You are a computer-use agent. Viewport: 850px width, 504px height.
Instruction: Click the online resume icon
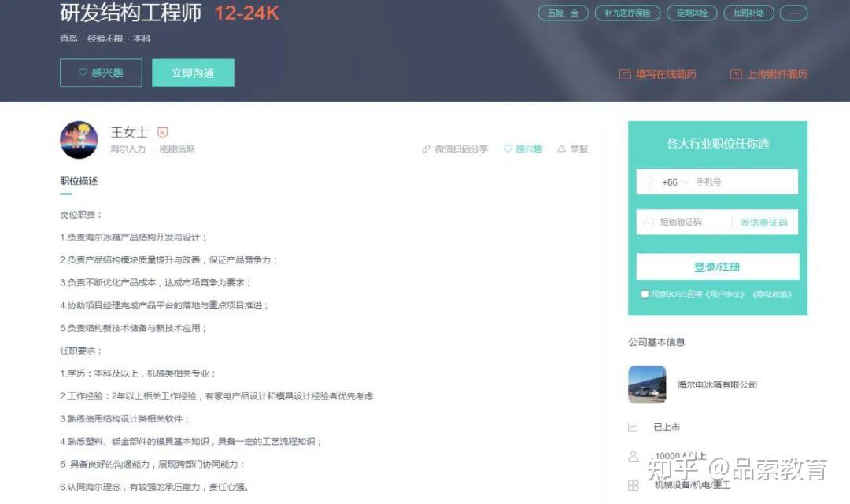[x=625, y=74]
